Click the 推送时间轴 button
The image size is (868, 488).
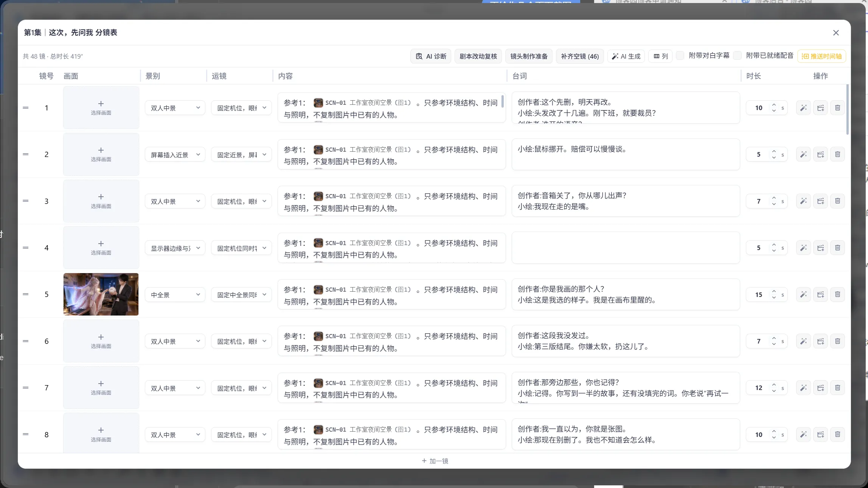(x=821, y=56)
